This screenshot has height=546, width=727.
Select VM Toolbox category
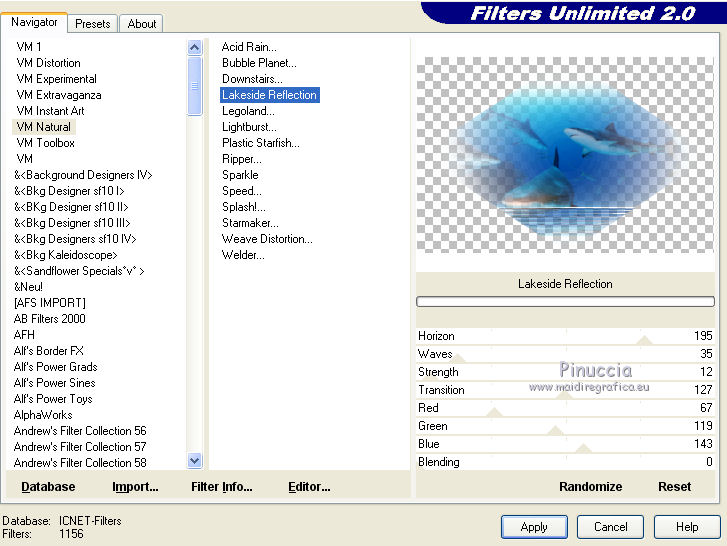45,143
